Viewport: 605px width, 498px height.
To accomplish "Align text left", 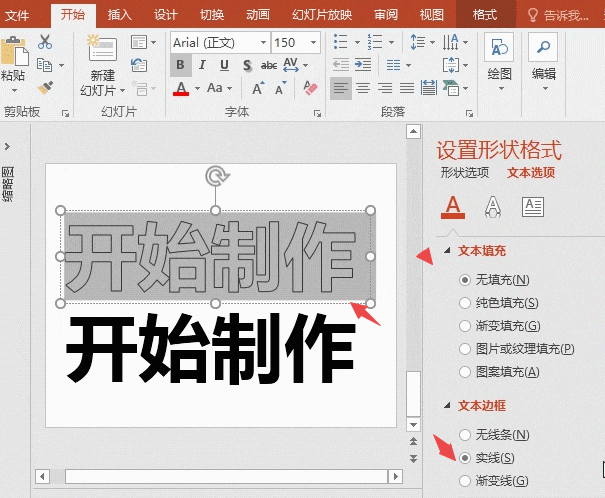I will tap(341, 88).
